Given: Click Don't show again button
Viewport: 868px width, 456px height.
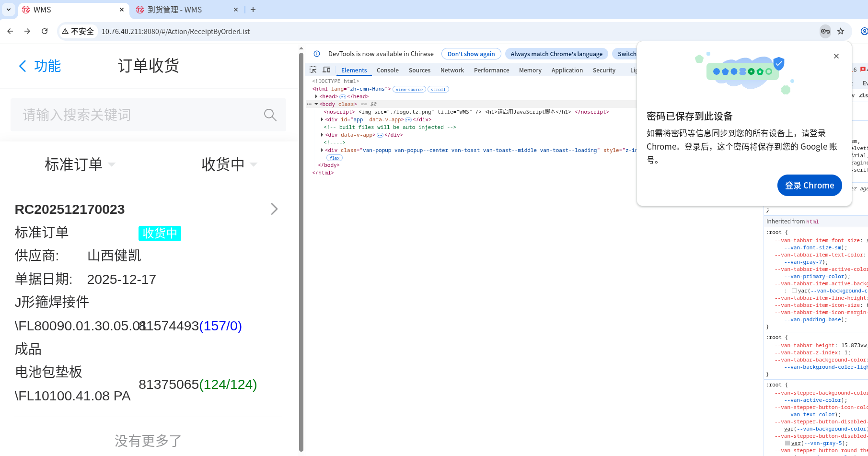Looking at the screenshot, I should (x=471, y=54).
